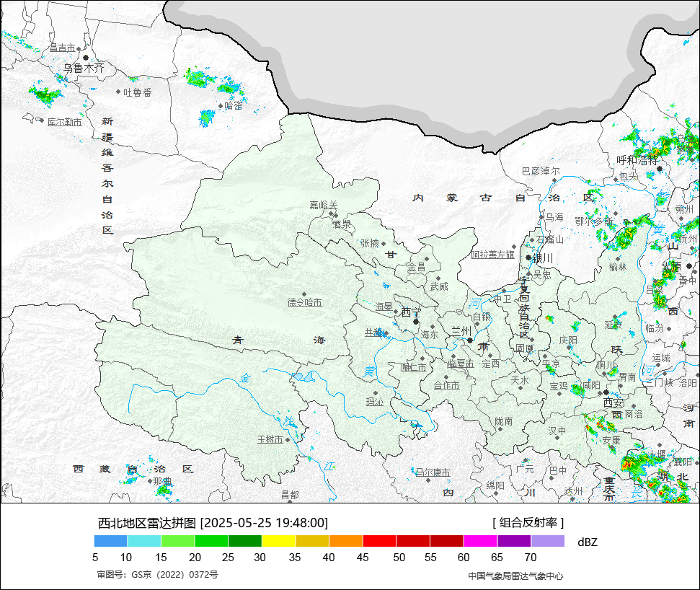
Task: Click the 乌鲁木齐 city label
Action: point(84,68)
